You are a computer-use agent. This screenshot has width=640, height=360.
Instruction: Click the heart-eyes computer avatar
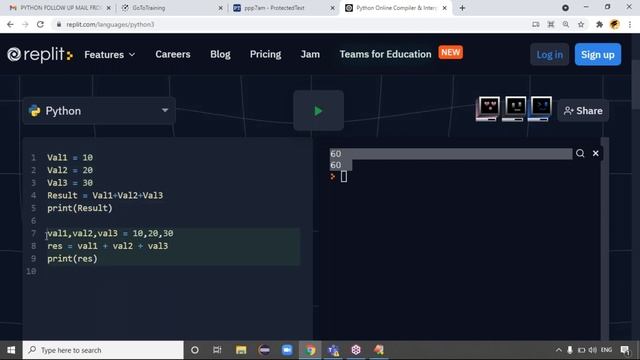click(x=488, y=109)
